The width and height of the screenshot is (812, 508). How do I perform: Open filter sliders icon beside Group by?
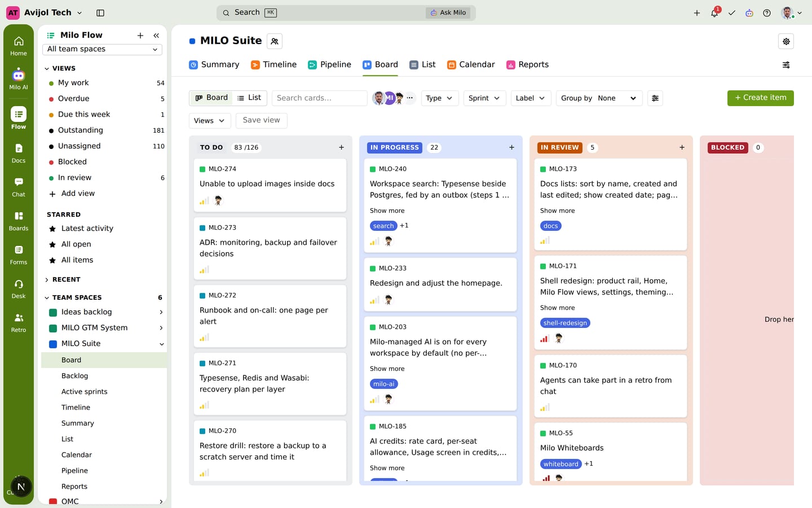[x=655, y=98]
